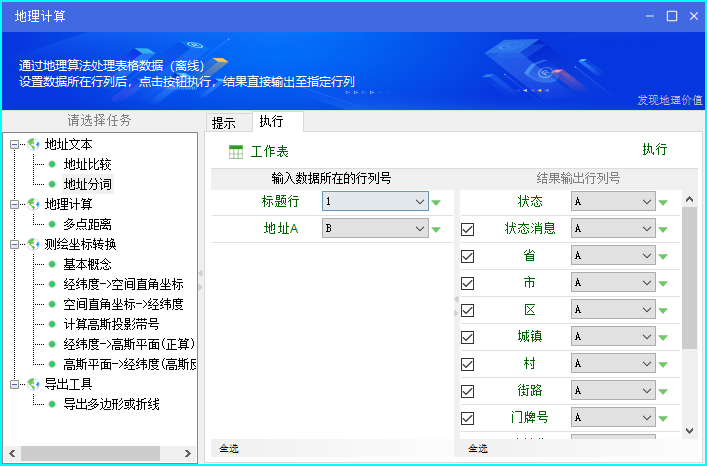Open the 门牌号 output column dropdown
Screen dimensions: 707x466
pyautogui.click(x=613, y=418)
